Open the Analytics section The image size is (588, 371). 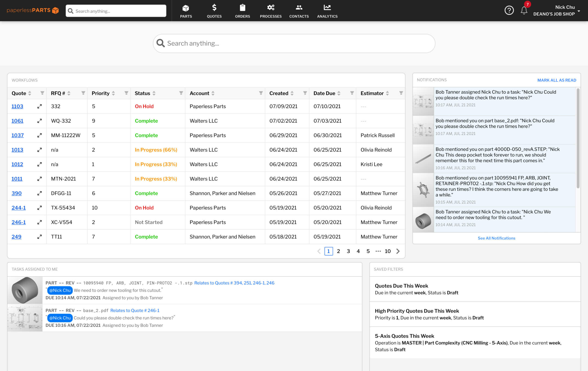pos(327,11)
